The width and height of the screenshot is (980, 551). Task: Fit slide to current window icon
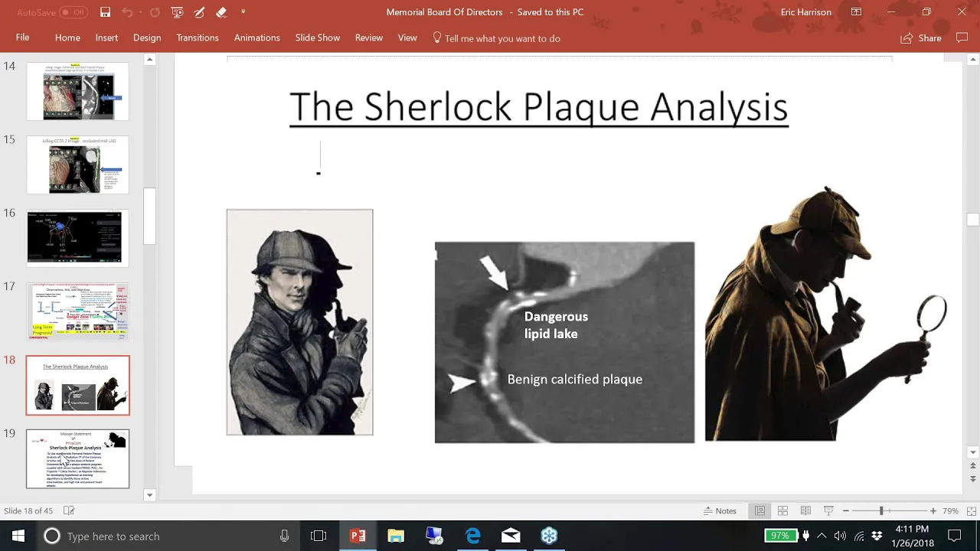point(971,511)
